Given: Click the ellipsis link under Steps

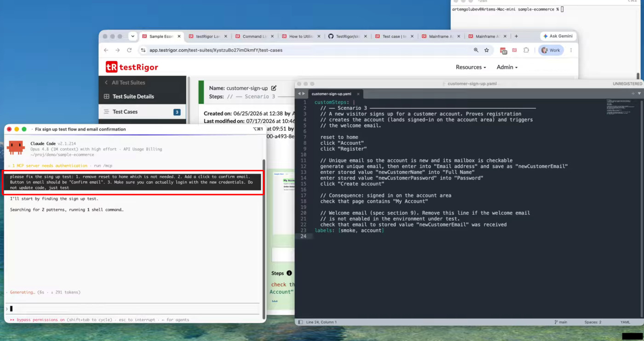Looking at the screenshot, I should point(275,300).
